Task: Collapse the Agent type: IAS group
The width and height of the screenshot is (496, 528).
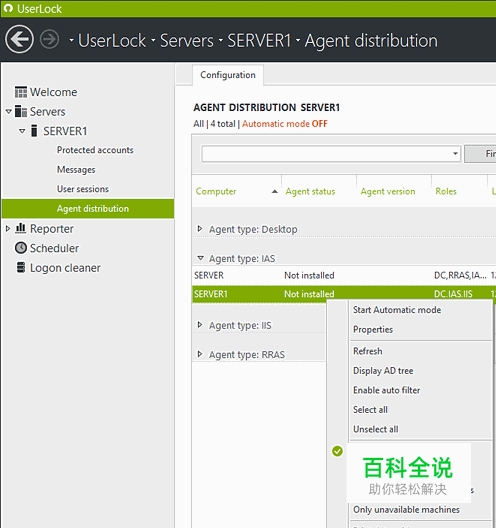Action: tap(200, 258)
